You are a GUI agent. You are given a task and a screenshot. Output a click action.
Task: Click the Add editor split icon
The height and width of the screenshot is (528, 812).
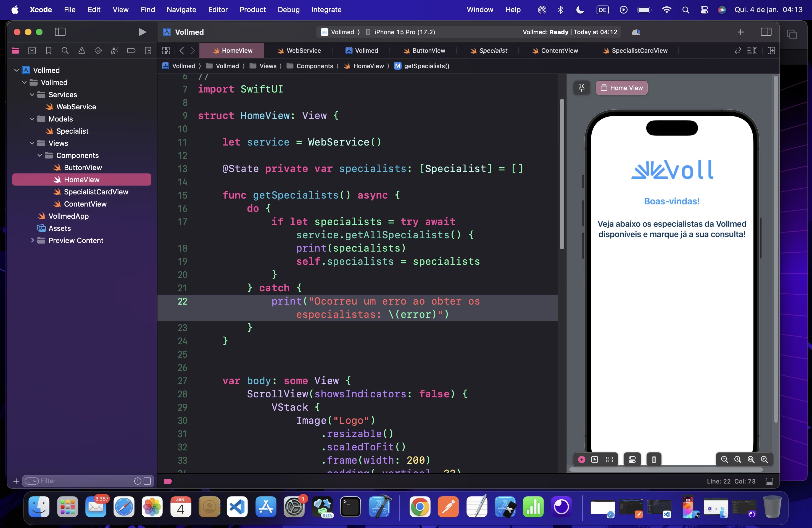pos(771,51)
